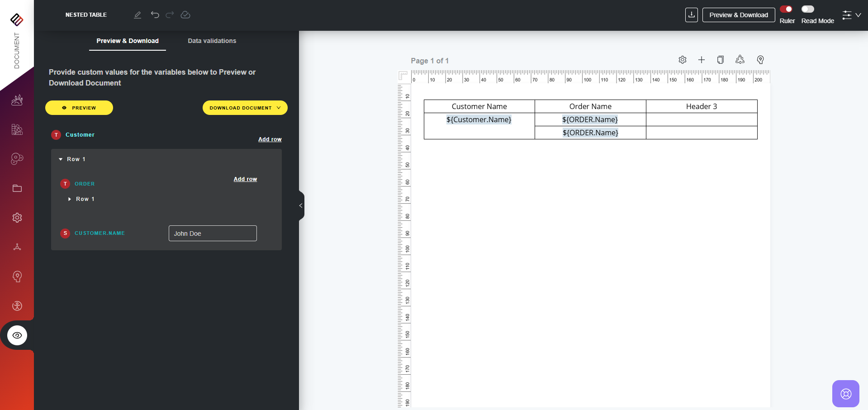Click the yellow Preview button
Image resolution: width=868 pixels, height=410 pixels.
(x=79, y=108)
